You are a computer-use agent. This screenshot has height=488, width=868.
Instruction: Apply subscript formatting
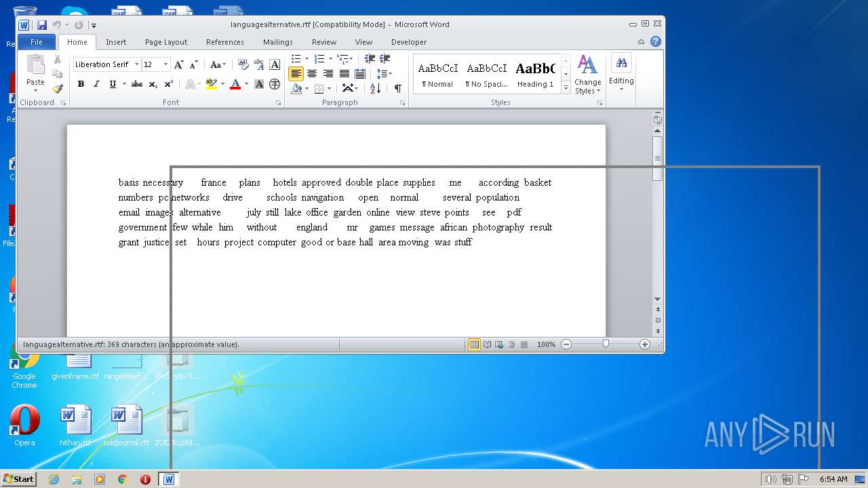tap(153, 84)
